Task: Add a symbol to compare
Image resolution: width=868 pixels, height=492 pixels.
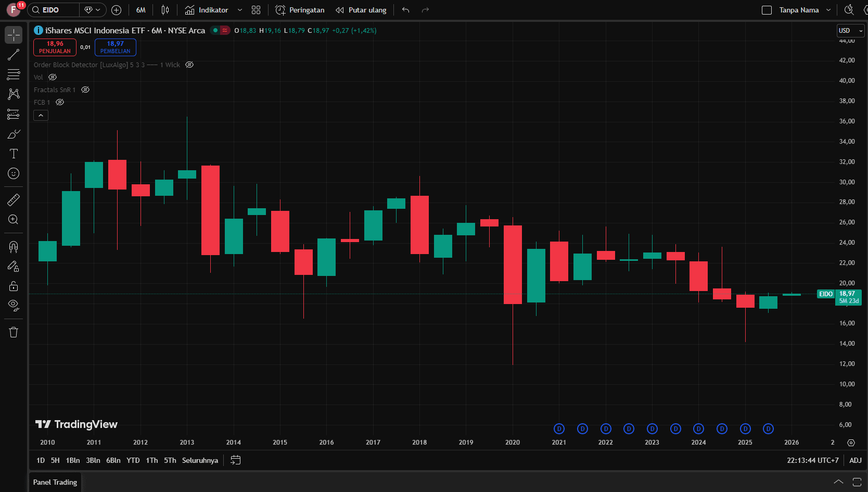Action: (x=117, y=10)
